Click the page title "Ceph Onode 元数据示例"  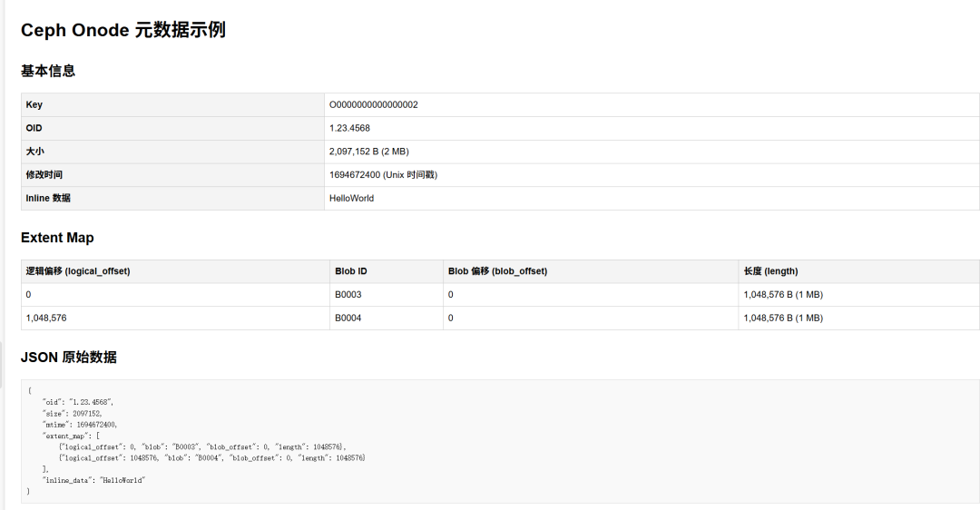click(x=123, y=30)
